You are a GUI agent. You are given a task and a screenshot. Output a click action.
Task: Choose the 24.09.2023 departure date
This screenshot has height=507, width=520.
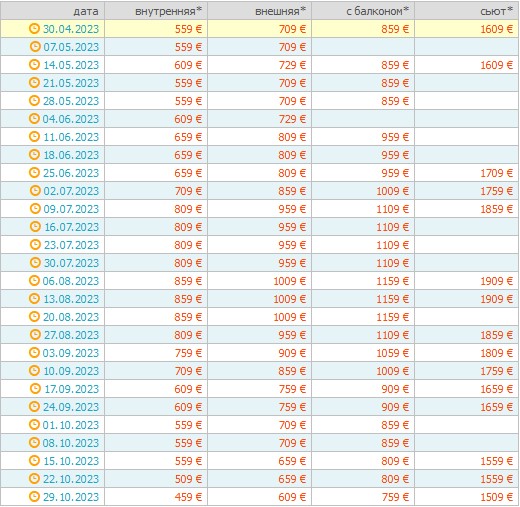tap(71, 407)
